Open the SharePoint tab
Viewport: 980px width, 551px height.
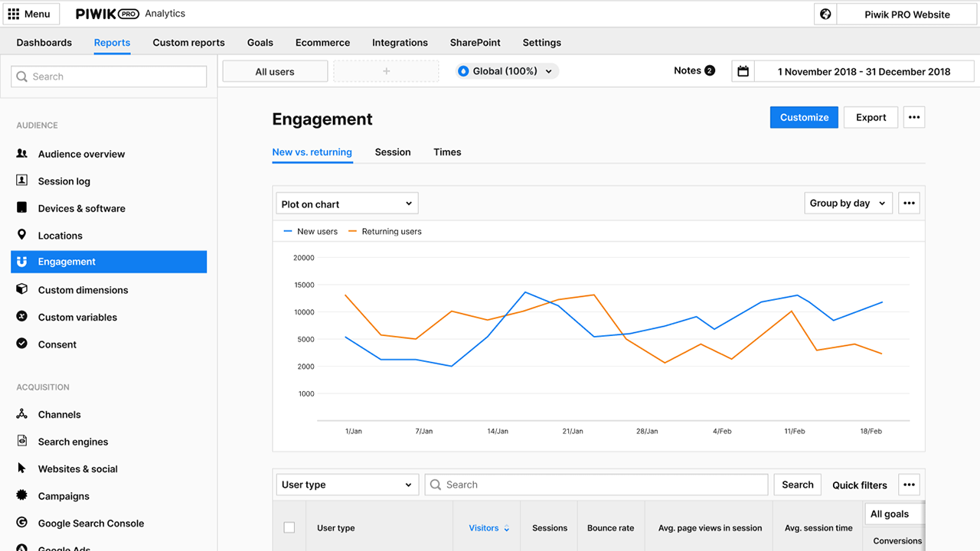click(475, 43)
